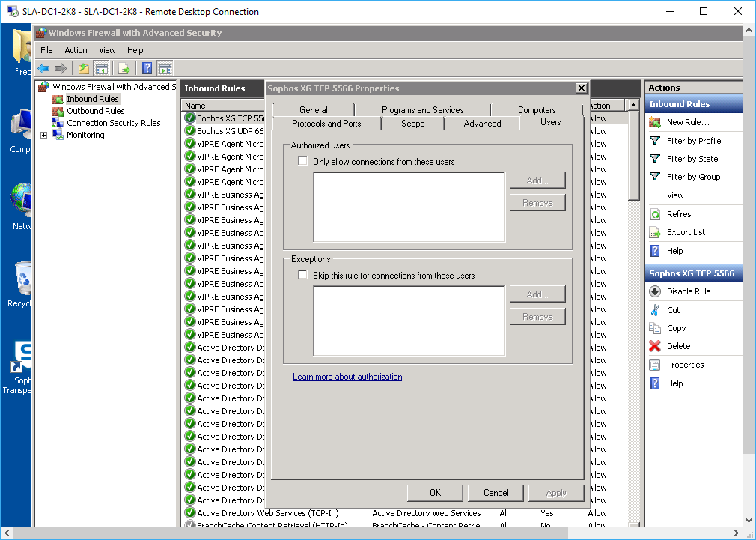Click Add button for Authorized users

537,180
